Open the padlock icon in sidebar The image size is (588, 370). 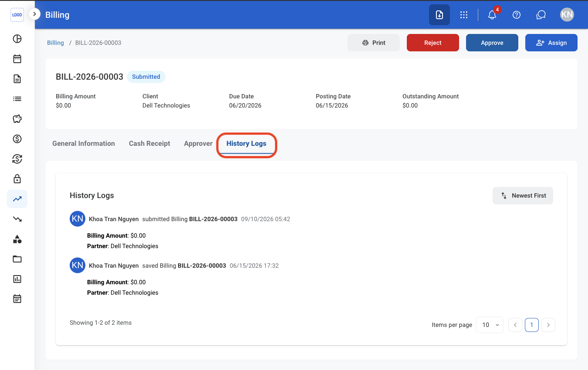tap(17, 179)
